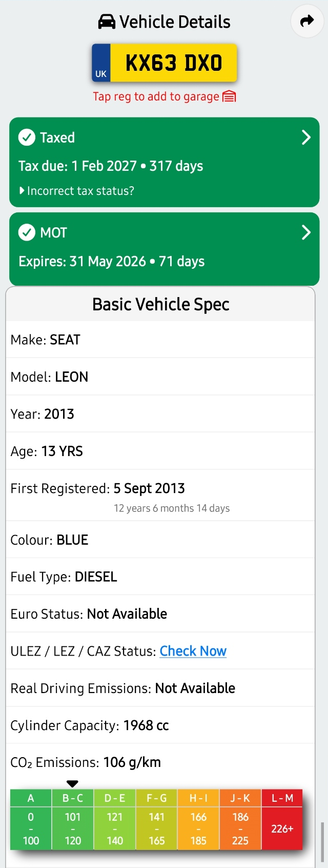Click the page scrollbar thumb

click(x=322, y=842)
